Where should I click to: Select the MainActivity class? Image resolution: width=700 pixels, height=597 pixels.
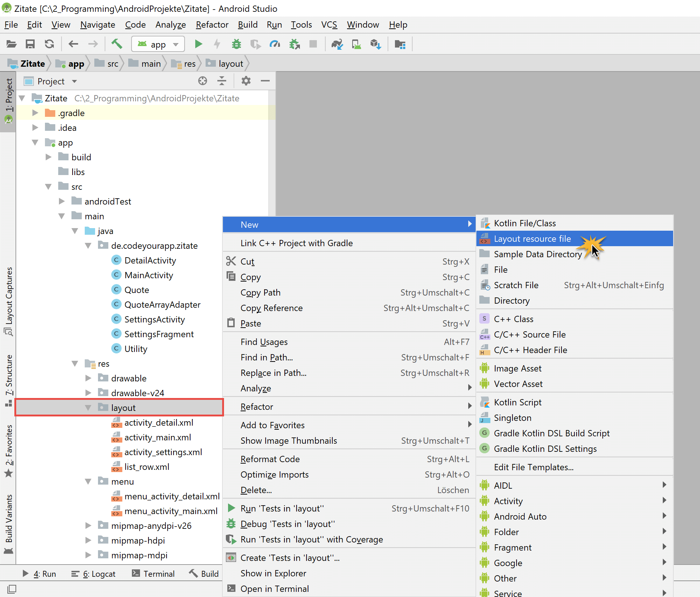coord(148,275)
